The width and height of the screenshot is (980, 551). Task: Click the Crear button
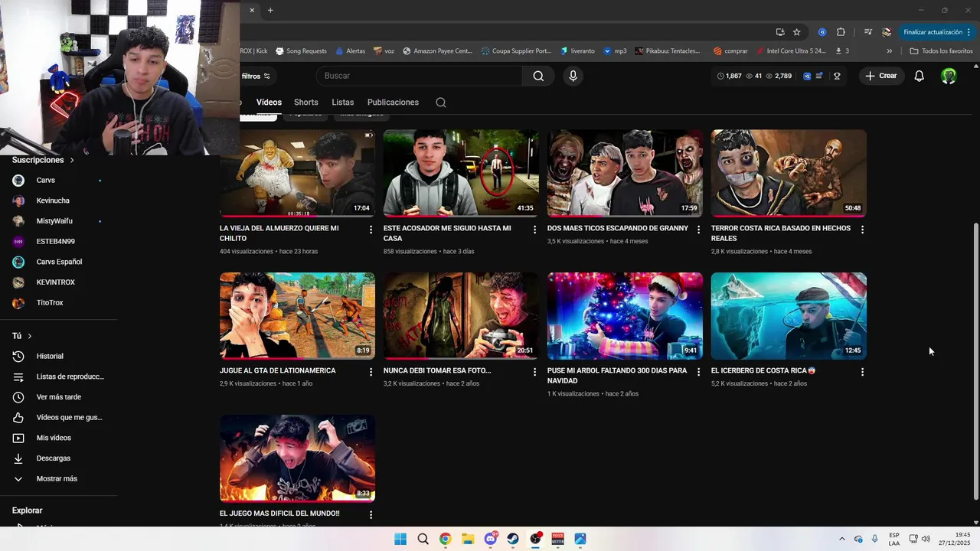tap(881, 76)
